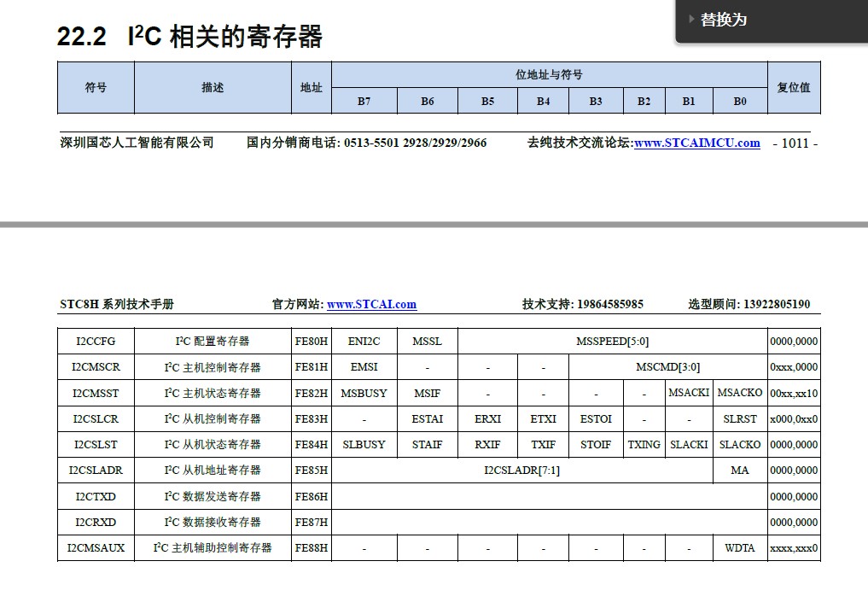
Task: Select the I2CCFG register name cell
Action: point(96,341)
